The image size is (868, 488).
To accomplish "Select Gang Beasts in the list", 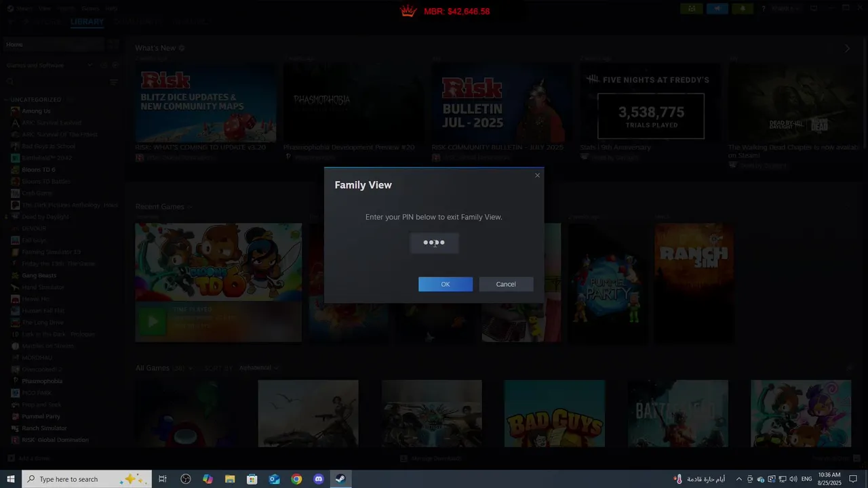I will tap(39, 275).
